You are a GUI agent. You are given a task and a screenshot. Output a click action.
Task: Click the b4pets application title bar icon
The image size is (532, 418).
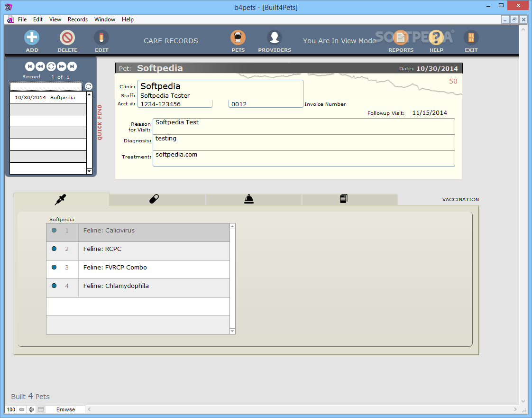[9, 7]
